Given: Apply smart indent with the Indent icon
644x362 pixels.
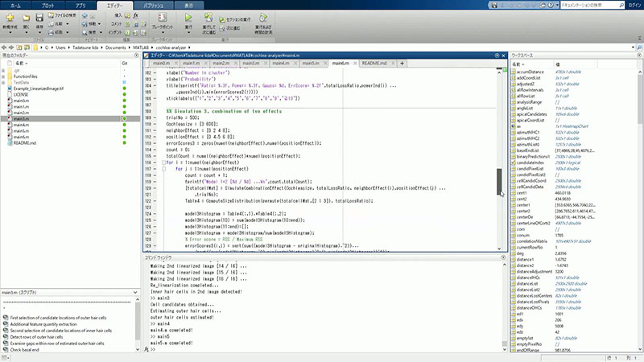Looking at the screenshot, I should [x=127, y=32].
